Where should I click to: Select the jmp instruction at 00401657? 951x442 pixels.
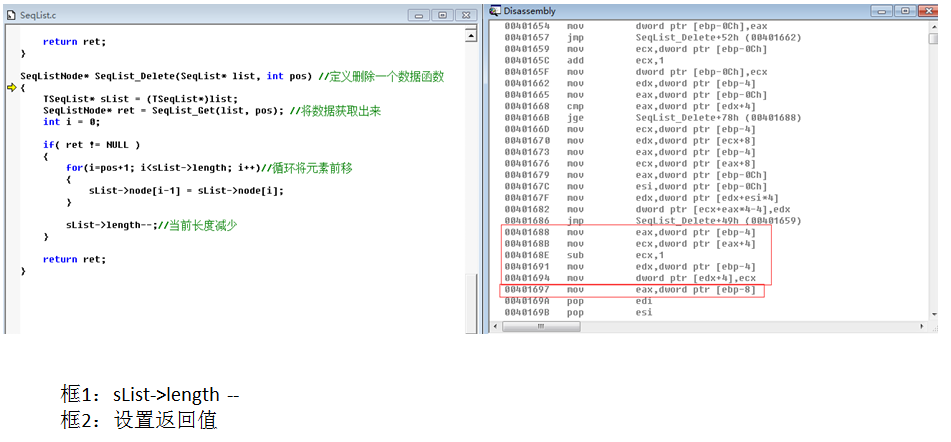(653, 38)
